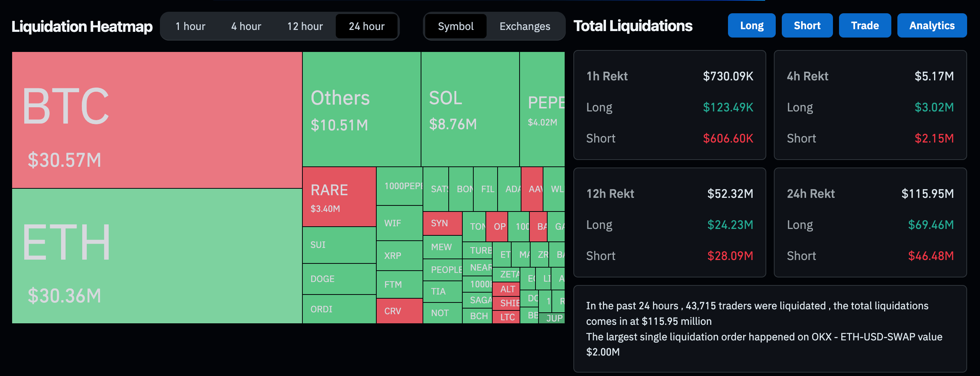This screenshot has width=980, height=376.
Task: Click the XRP heatmap tile
Action: [399, 255]
